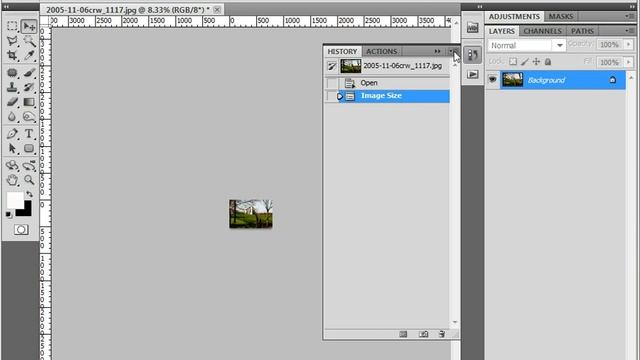The image size is (640, 360).
Task: Select the Path Selection arrow tool
Action: pyautogui.click(x=12, y=148)
